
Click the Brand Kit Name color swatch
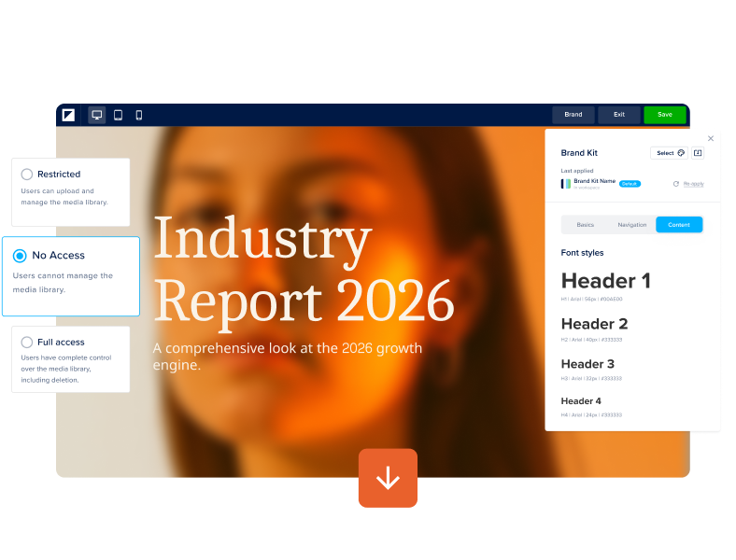(x=566, y=184)
